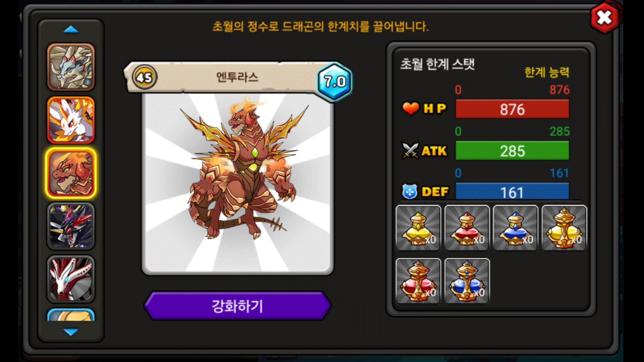644x362 pixels.
Task: Choose the highlighted red dragon thumbnail
Action: pos(71,173)
